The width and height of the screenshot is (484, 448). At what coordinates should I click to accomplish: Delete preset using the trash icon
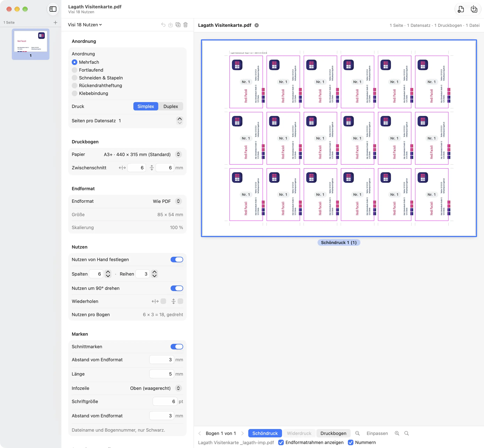pos(186,25)
